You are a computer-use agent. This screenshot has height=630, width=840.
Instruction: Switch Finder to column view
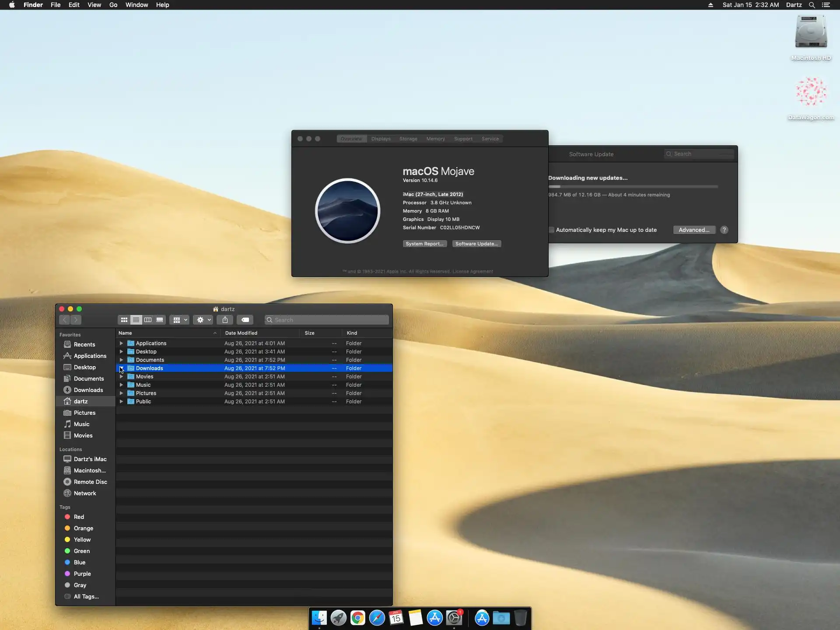point(148,320)
